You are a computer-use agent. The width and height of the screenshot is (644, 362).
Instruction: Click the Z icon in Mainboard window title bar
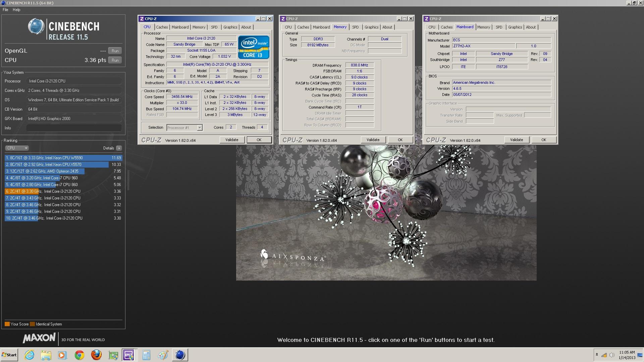pos(426,19)
